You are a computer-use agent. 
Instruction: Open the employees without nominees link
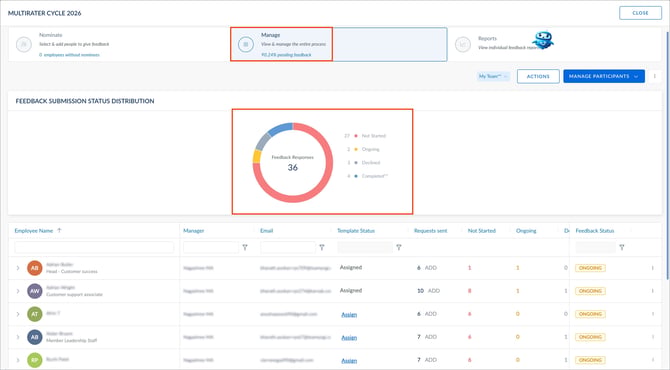pyautogui.click(x=69, y=55)
